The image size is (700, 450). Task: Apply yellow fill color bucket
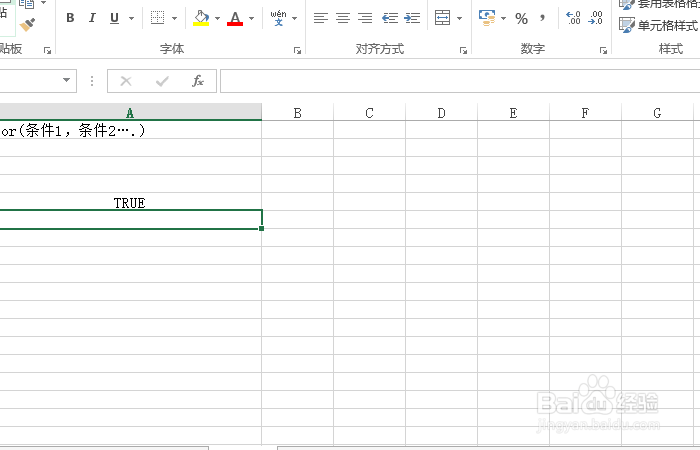click(201, 18)
